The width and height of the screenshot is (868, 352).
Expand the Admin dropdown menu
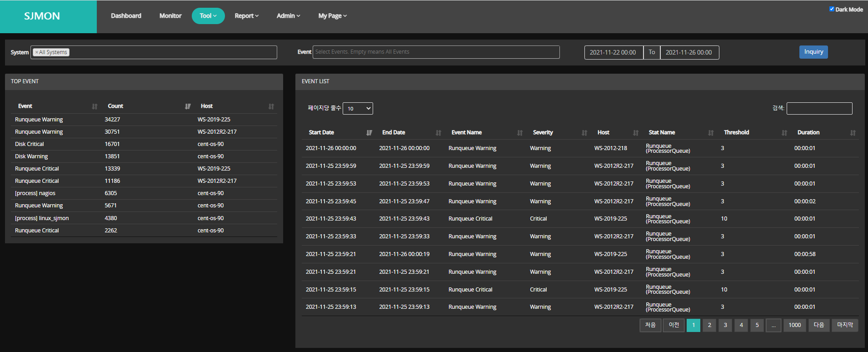[x=288, y=16]
